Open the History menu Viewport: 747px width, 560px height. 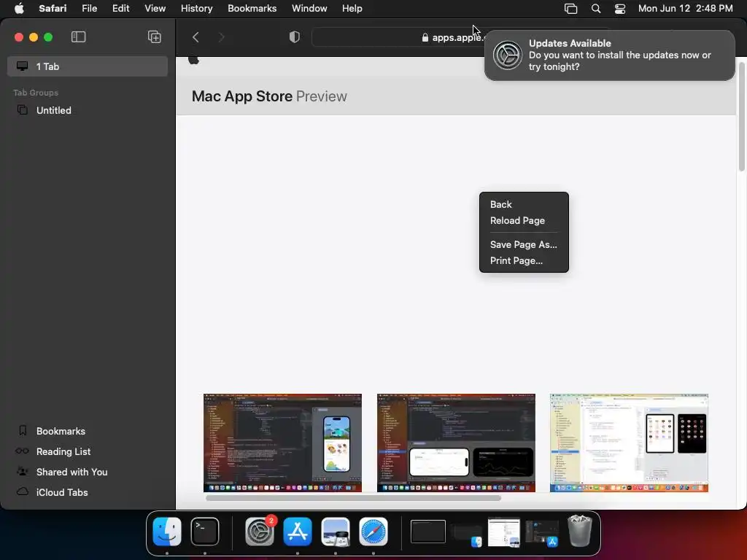coord(196,8)
